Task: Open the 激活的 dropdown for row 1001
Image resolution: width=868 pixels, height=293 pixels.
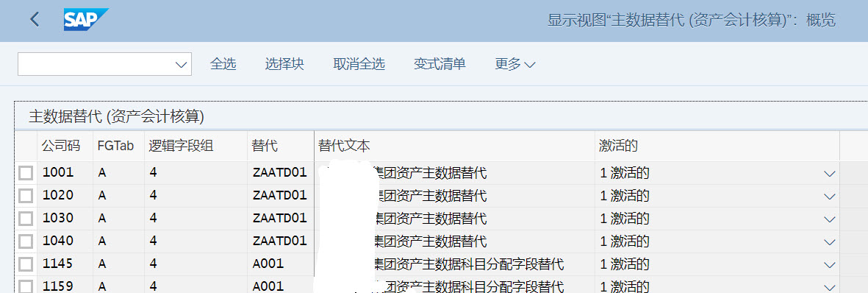Action: point(829,174)
